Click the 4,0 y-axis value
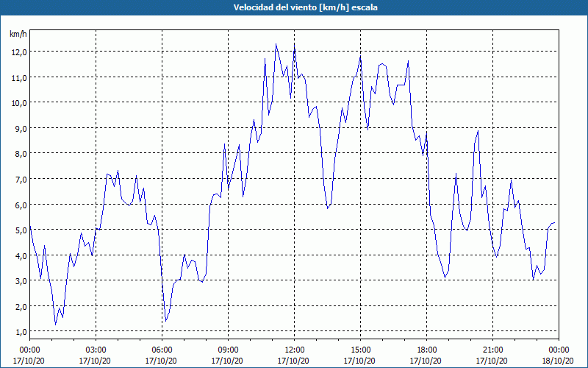The width and height of the screenshot is (588, 368). coord(21,255)
